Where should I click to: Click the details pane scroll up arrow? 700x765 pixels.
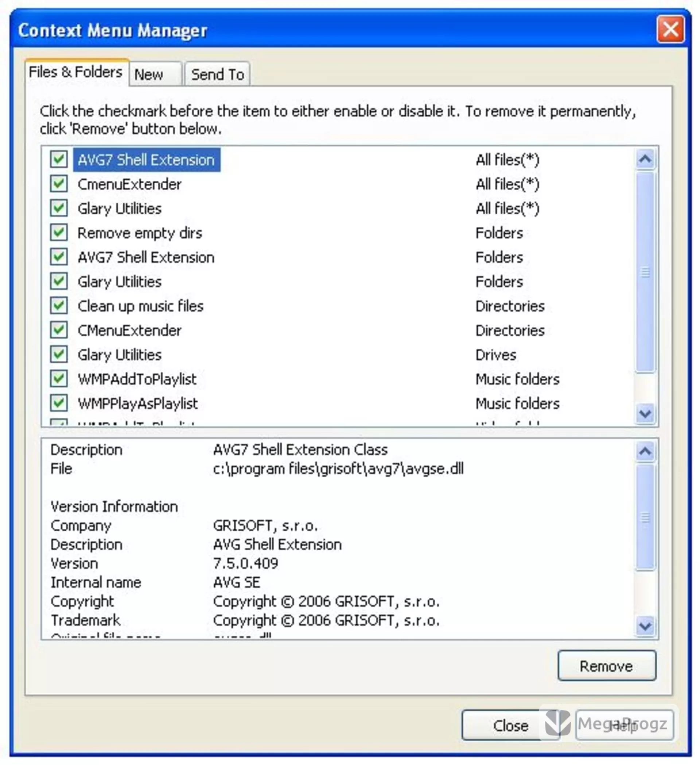tap(645, 451)
